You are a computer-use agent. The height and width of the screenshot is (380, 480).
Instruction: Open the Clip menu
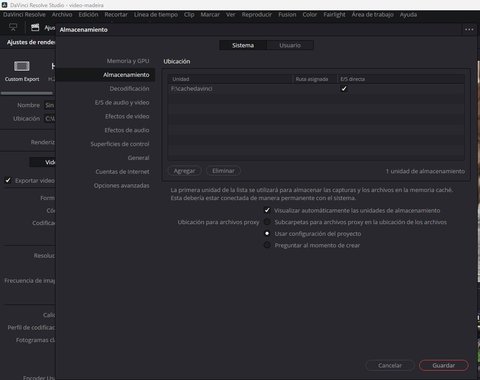pos(189,15)
